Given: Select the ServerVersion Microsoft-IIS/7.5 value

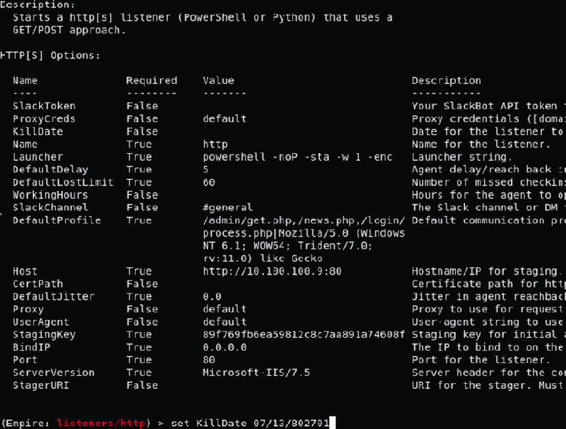Looking at the screenshot, I should [x=256, y=373].
